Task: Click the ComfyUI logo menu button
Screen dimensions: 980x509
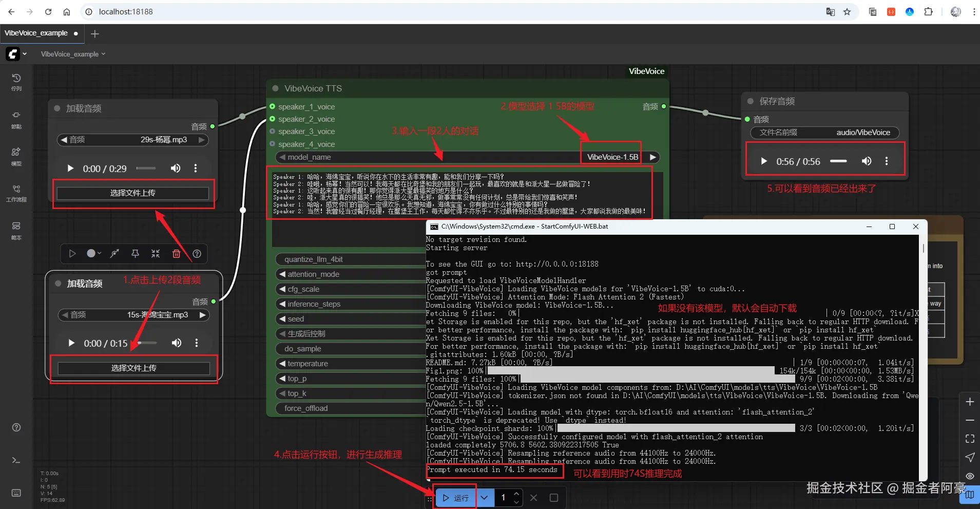Action: pos(13,54)
